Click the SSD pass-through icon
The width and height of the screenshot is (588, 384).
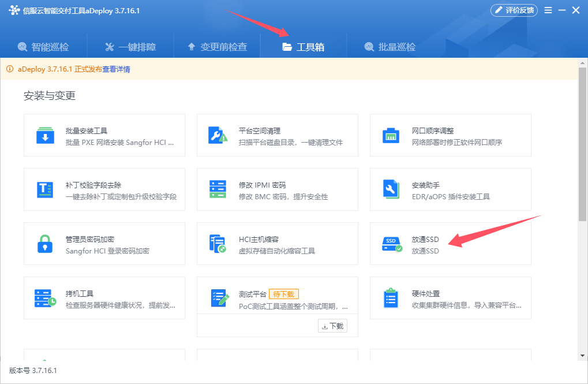pos(392,244)
